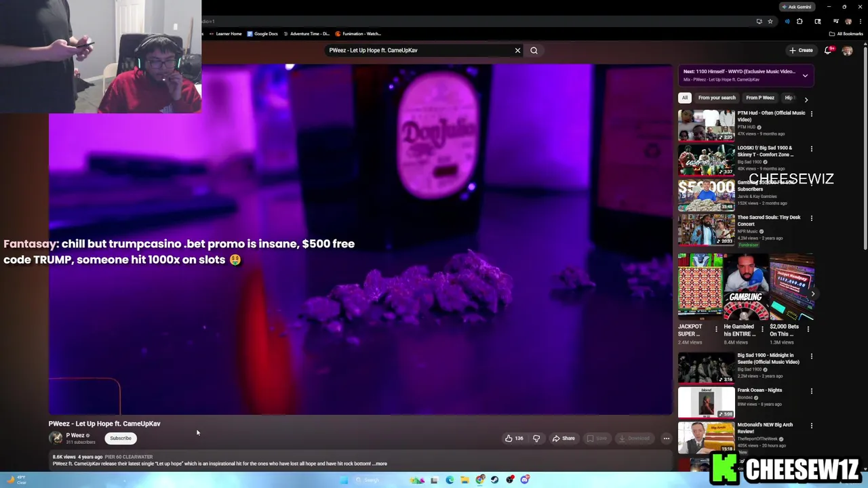
Task: Open more actions three-dot menu under video
Action: point(667,439)
